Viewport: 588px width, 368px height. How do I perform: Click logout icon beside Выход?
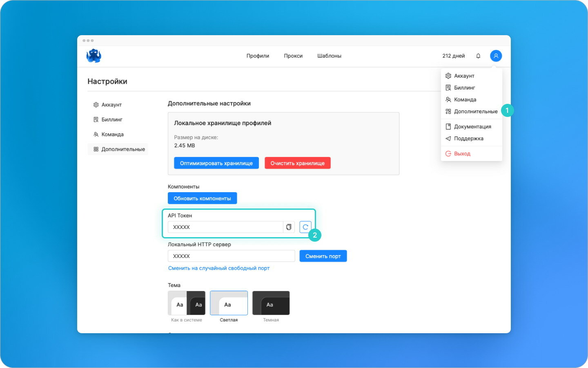[x=448, y=153]
